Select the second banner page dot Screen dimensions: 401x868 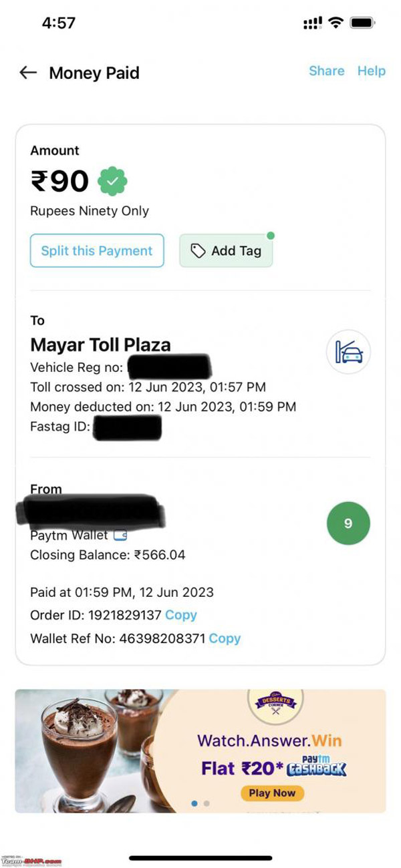[207, 803]
